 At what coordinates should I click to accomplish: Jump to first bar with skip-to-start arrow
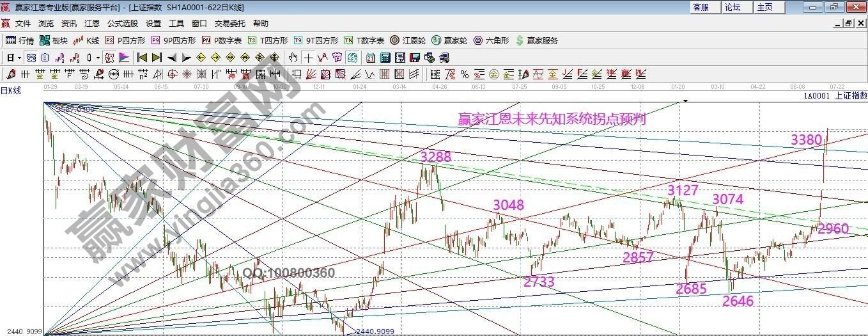pos(142,58)
